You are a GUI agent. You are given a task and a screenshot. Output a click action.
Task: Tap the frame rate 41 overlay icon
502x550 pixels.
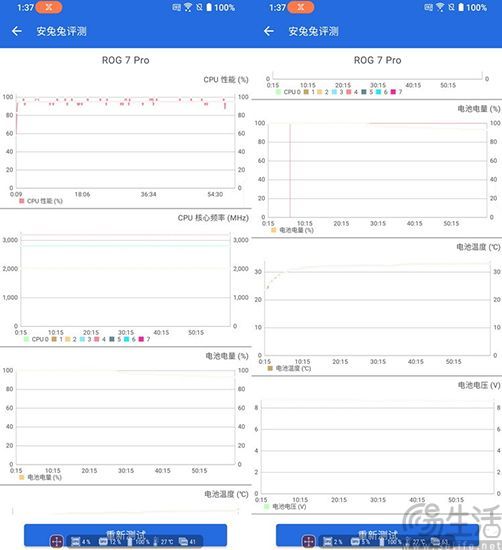tap(183, 542)
